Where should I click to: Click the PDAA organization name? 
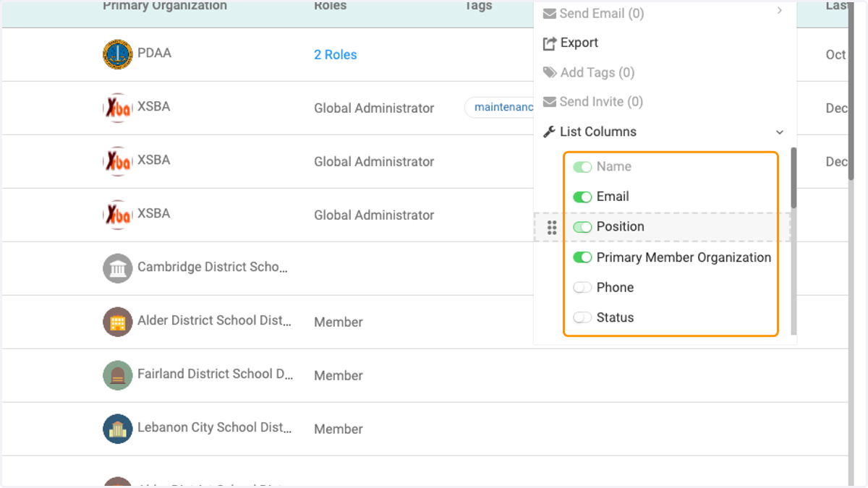click(x=155, y=53)
